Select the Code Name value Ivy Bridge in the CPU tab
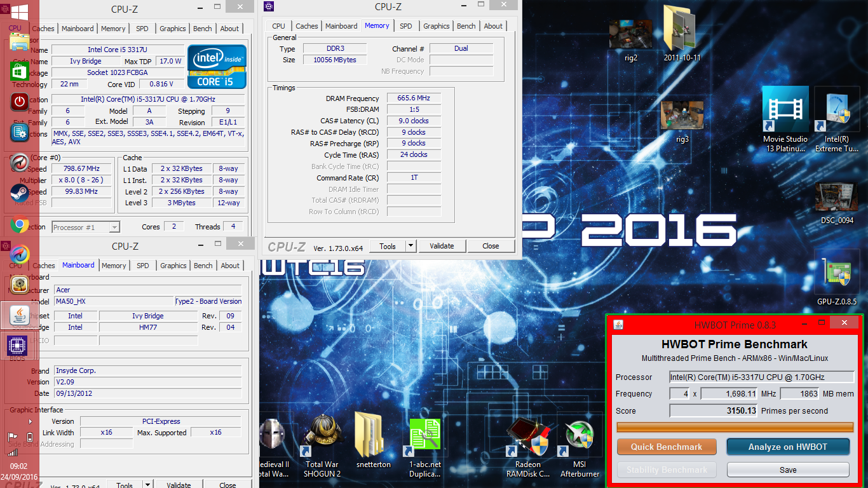Screen dimensions: 868x488 [86, 61]
